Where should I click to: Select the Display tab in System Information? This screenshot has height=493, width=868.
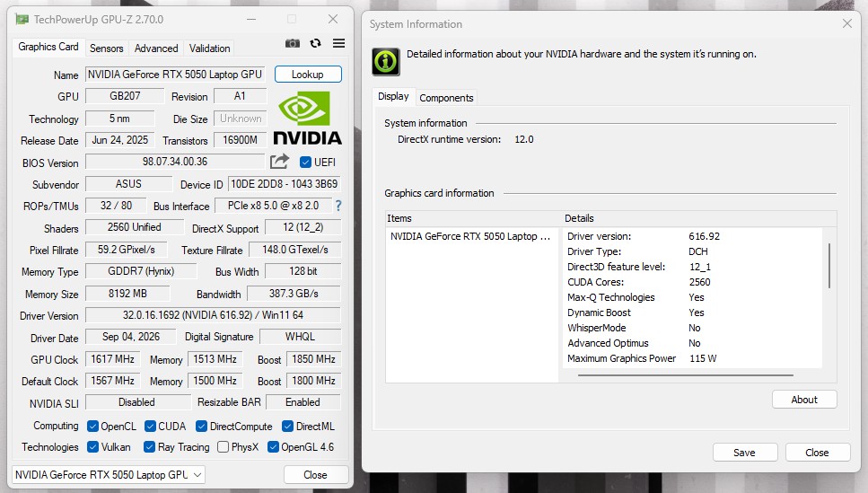coord(393,96)
